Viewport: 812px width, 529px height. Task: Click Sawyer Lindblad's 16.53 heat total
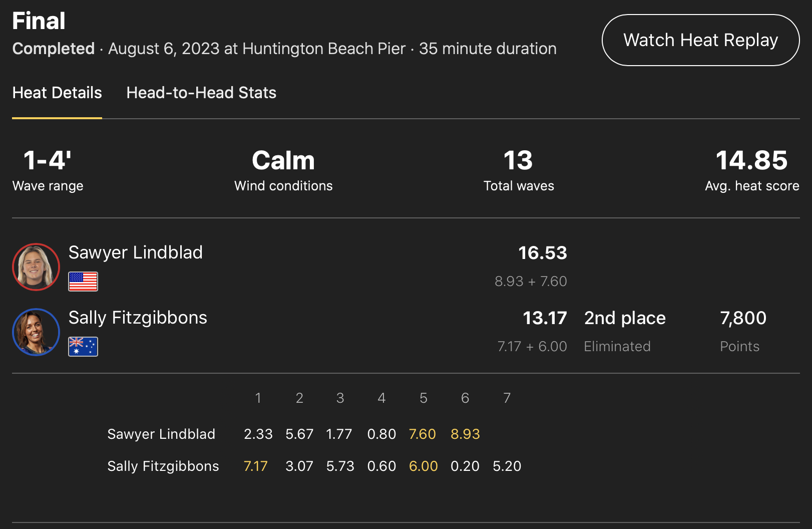542,253
